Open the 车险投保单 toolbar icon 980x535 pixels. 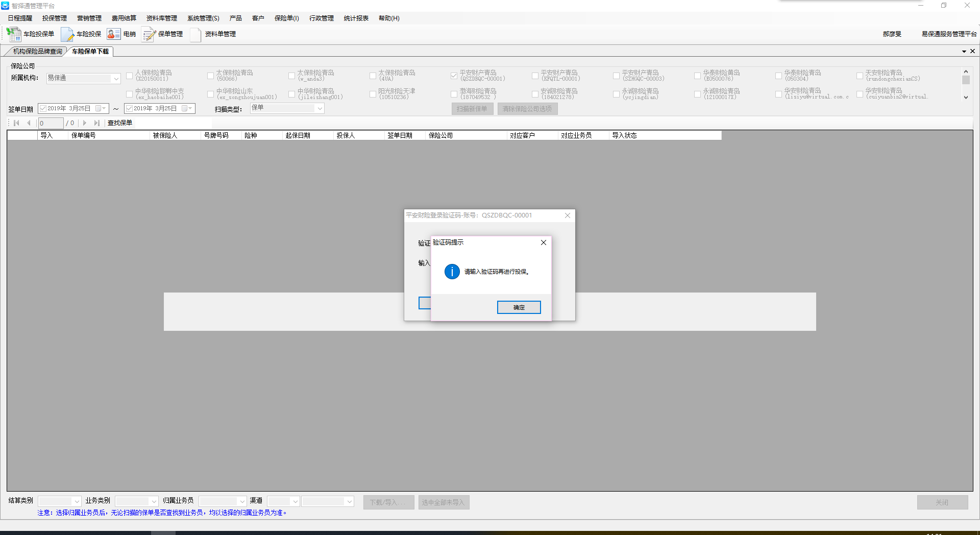tap(31, 34)
